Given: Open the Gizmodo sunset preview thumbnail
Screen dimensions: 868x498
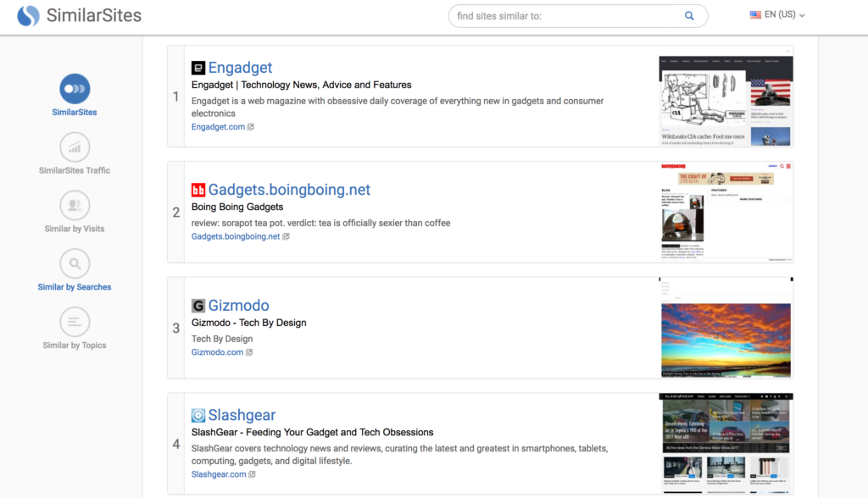Looking at the screenshot, I should tap(726, 328).
